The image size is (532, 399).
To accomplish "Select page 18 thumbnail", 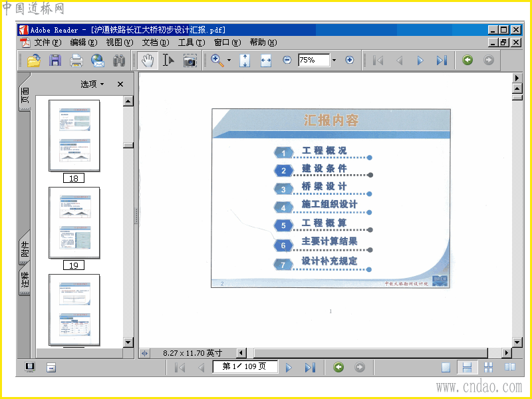I will tap(74, 136).
